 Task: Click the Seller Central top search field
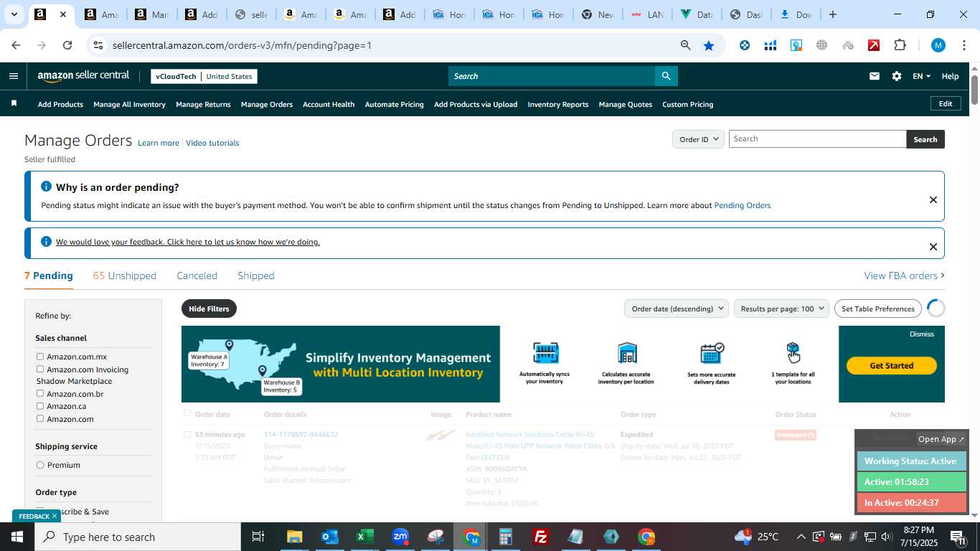[x=552, y=76]
